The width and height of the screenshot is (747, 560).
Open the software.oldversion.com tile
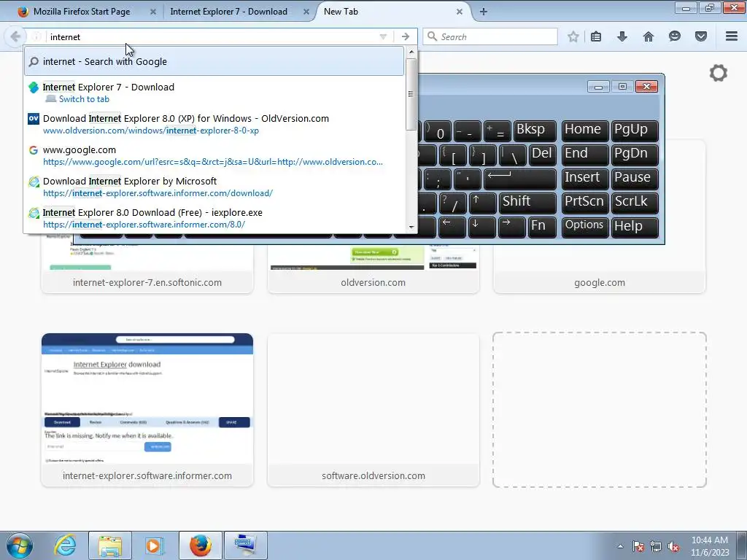(373, 410)
